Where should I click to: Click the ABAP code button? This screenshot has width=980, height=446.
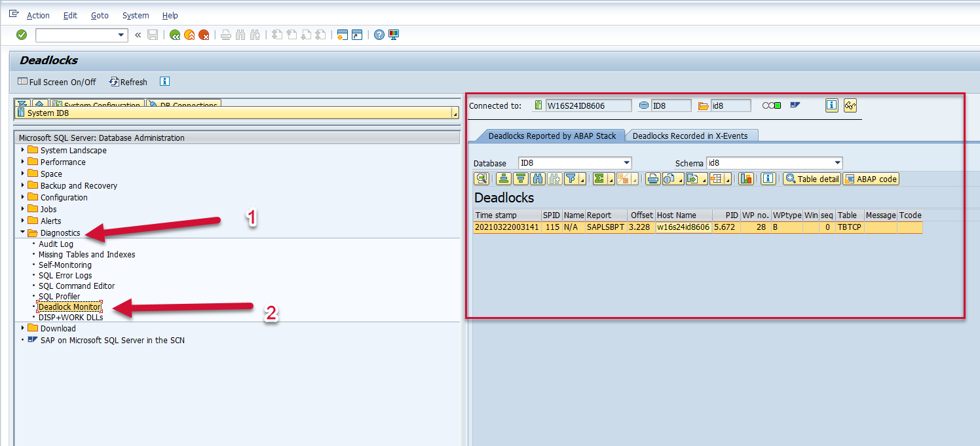click(871, 179)
